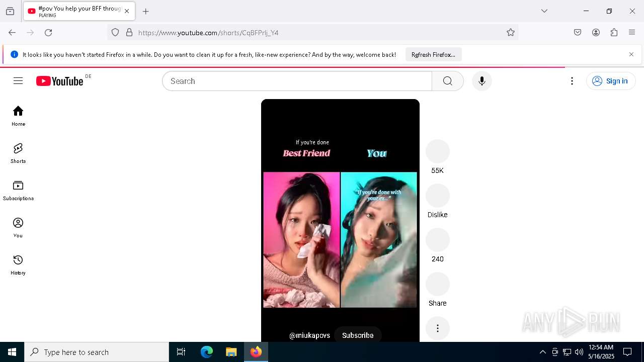Screen dimensions: 644x362
Task: Open History in the sidebar
Action: tap(18, 265)
